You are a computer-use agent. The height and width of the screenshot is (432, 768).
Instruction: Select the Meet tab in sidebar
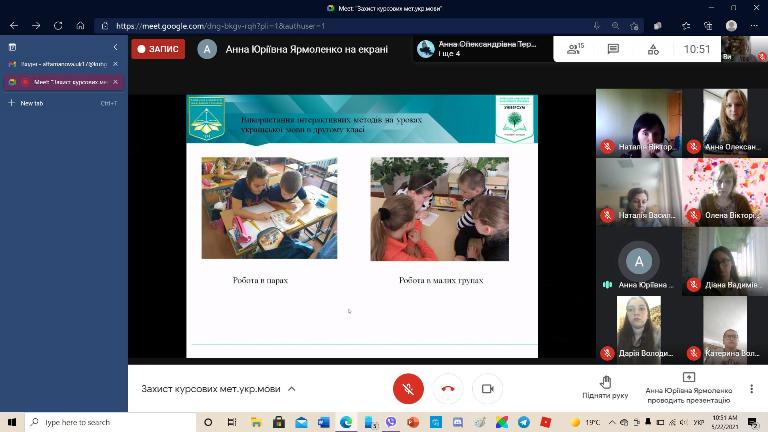tap(60, 82)
